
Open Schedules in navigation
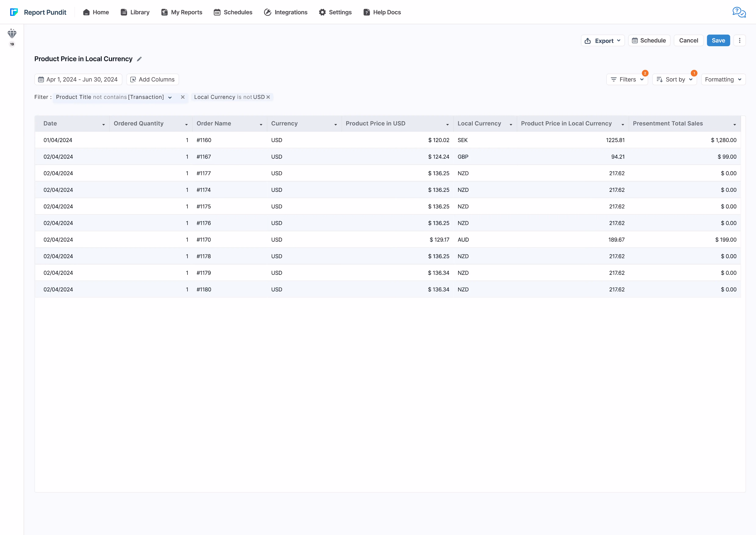click(x=233, y=12)
